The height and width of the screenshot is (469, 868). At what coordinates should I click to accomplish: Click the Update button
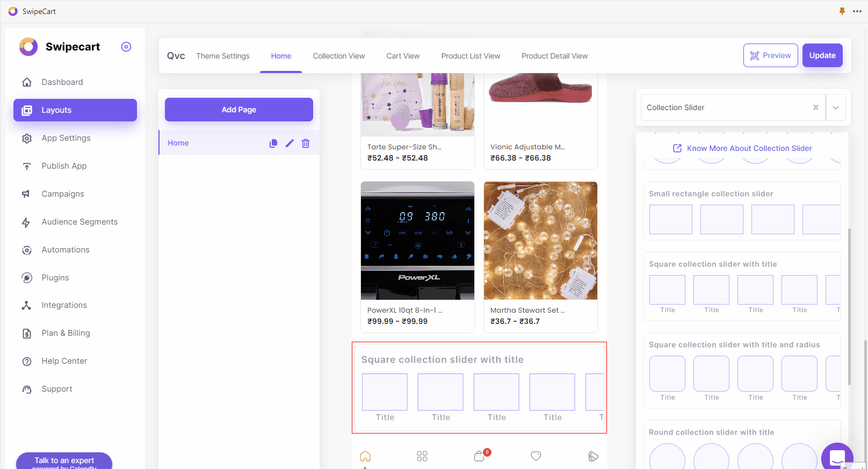(822, 55)
